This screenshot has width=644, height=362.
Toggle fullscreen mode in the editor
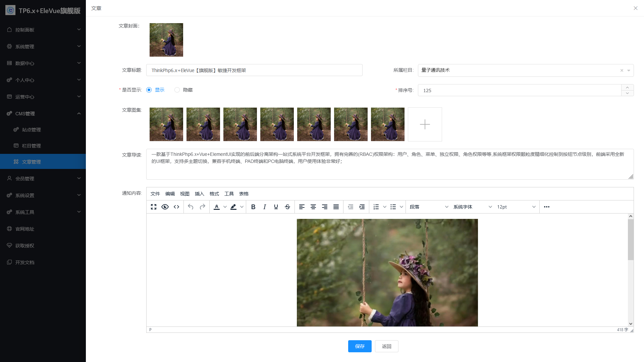coord(154,207)
